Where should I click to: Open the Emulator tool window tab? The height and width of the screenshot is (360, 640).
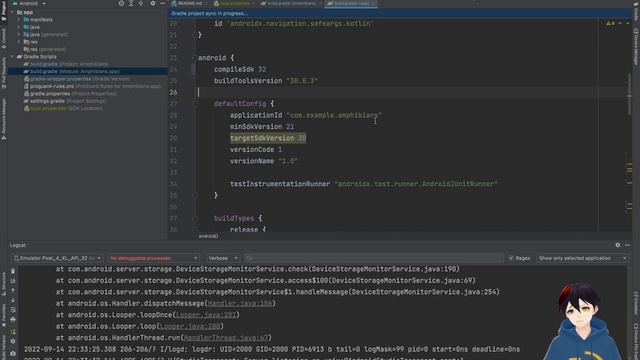pyautogui.click(x=636, y=303)
